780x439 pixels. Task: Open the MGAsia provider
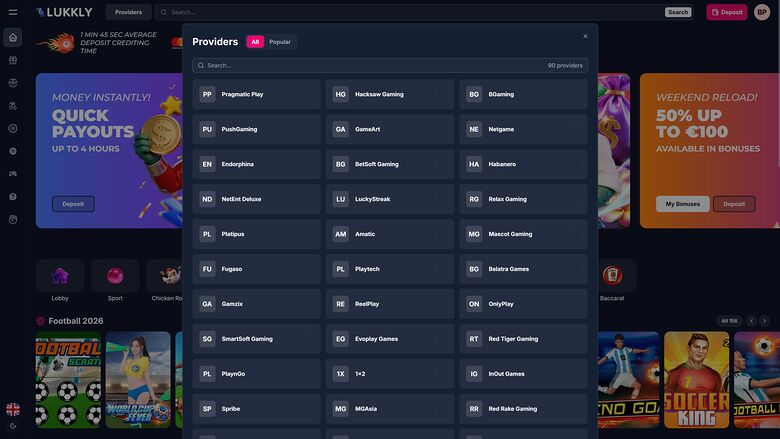pyautogui.click(x=390, y=409)
